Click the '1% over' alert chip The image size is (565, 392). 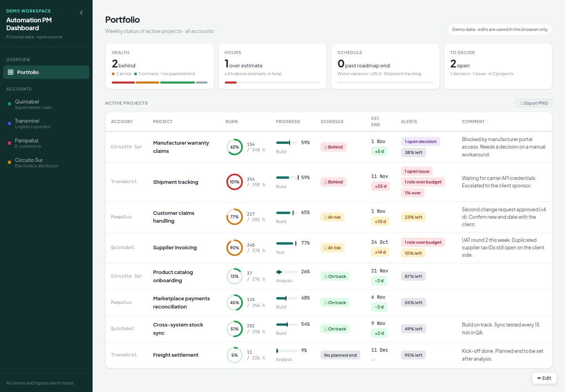[x=413, y=193]
